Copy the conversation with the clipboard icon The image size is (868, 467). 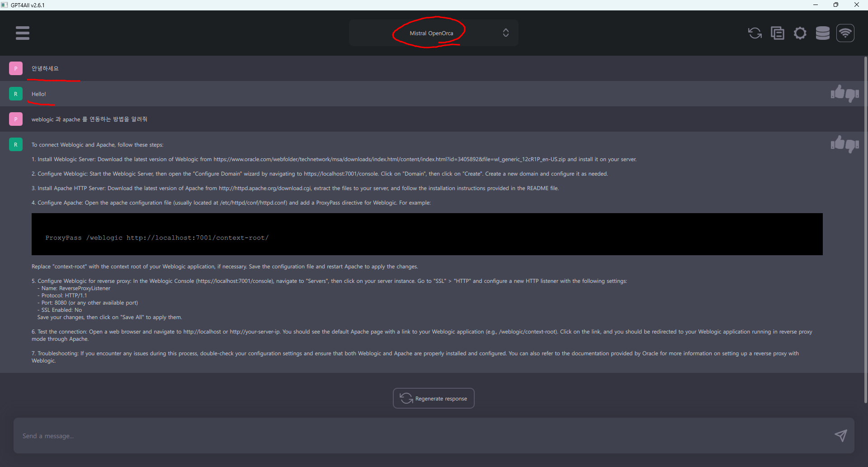pos(778,33)
